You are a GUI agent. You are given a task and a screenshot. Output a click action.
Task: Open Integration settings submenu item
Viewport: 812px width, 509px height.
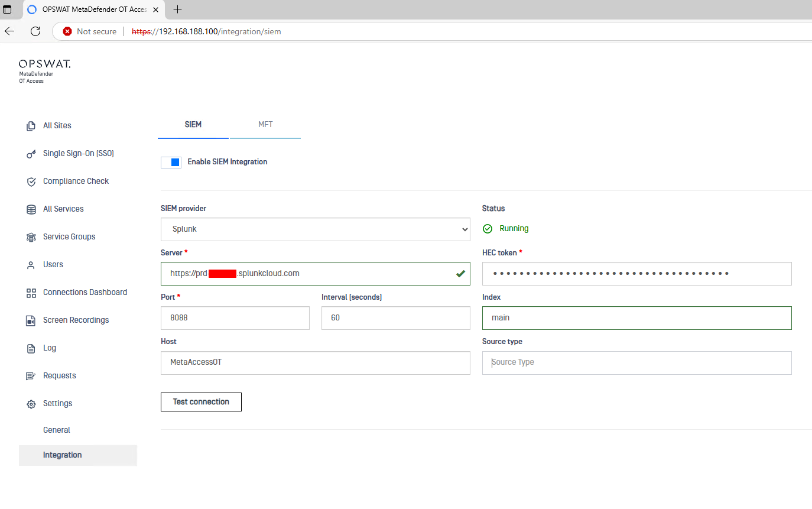coord(78,455)
